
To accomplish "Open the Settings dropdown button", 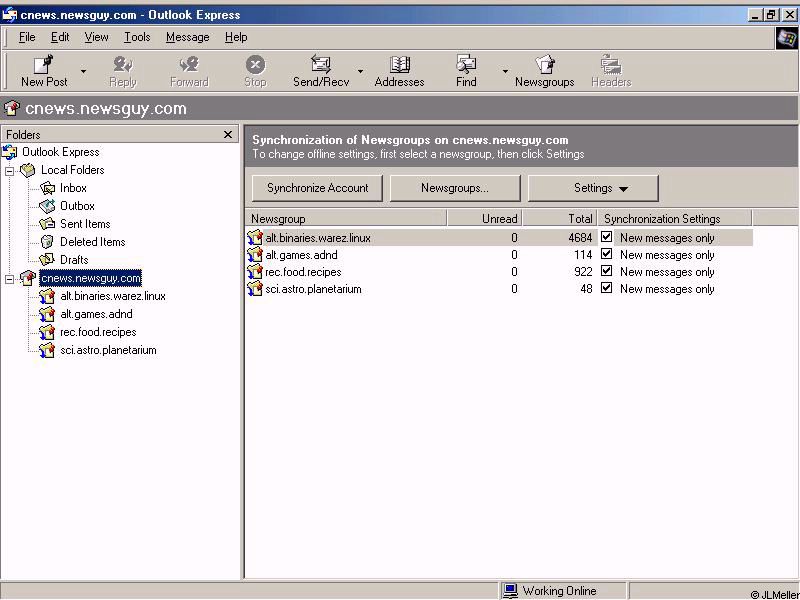I will coord(593,188).
